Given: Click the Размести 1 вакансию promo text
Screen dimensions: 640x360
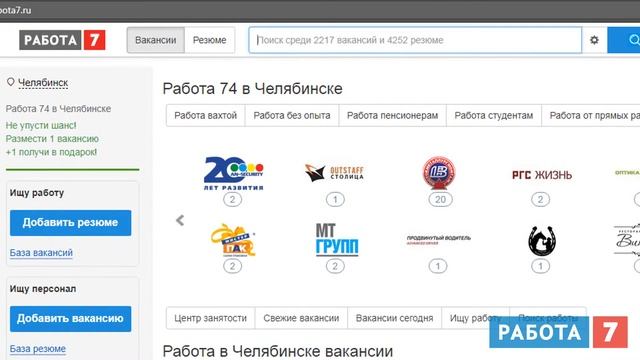Looking at the screenshot, I should 52,139.
